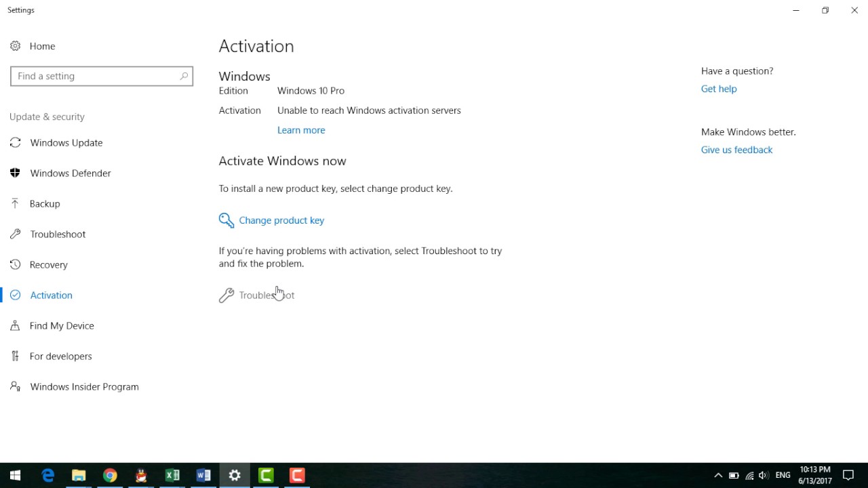
Task: Open the penguin app in taskbar
Action: 141,476
